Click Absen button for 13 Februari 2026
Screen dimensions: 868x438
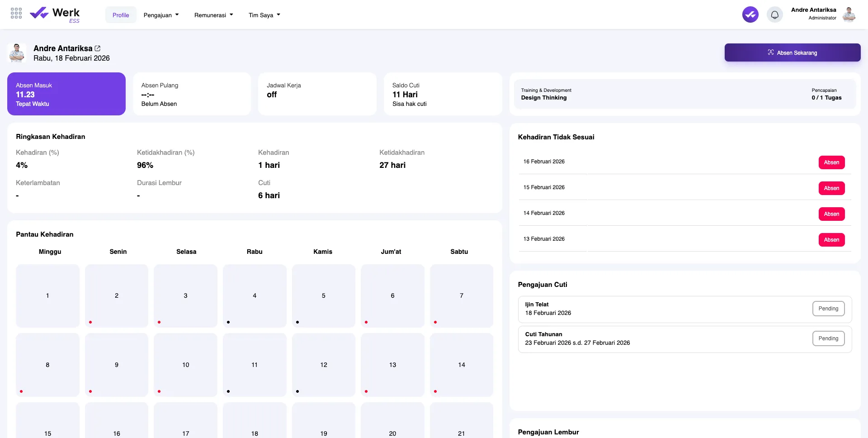point(831,240)
